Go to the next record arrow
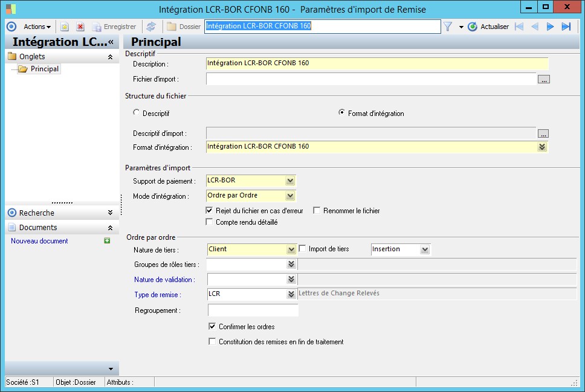This screenshot has width=585, height=392. [550, 27]
